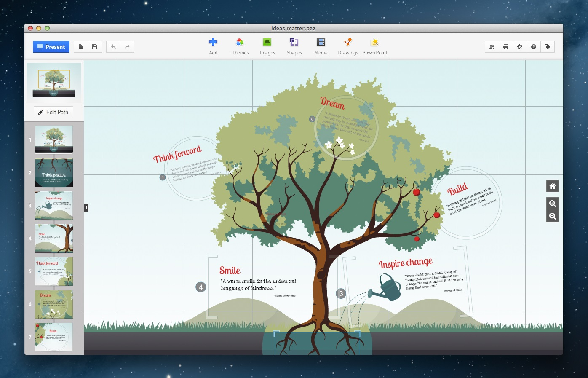
Task: Select the Dream slide thumbnail
Action: tap(53, 304)
